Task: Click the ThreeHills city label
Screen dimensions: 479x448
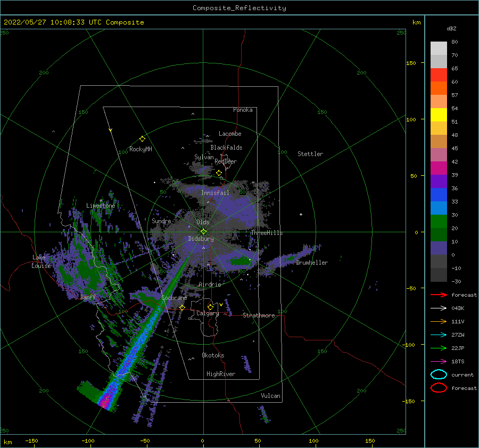Action: pyautogui.click(x=267, y=233)
